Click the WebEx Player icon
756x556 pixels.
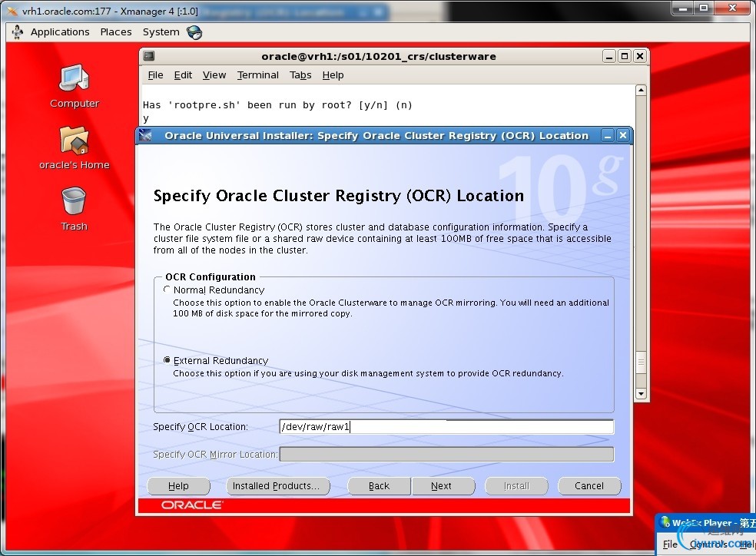pos(665,522)
